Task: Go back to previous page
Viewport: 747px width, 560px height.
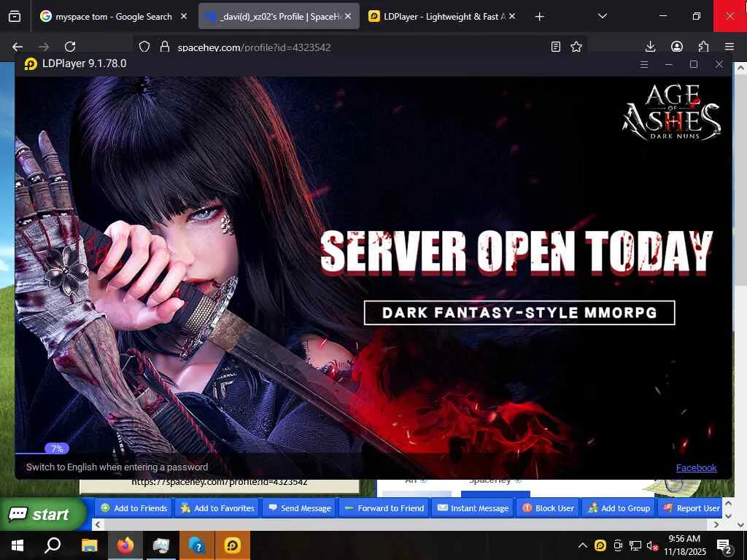Action: 18,47
